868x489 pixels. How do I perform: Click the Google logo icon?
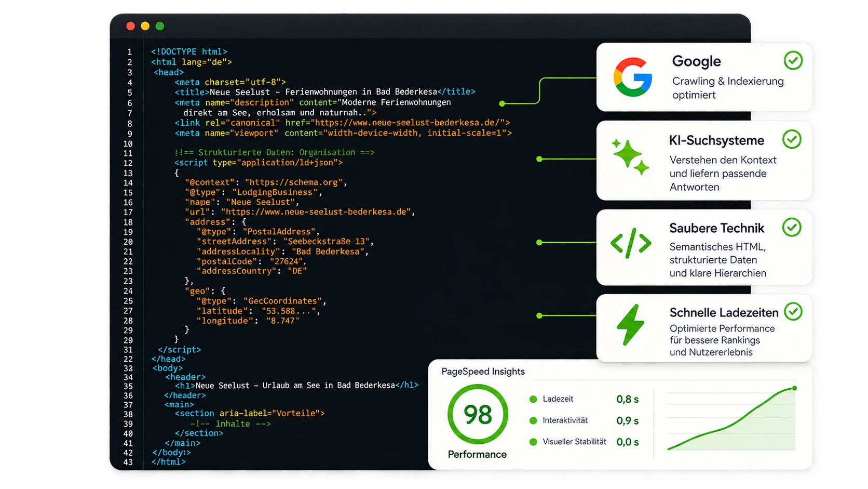tap(632, 77)
